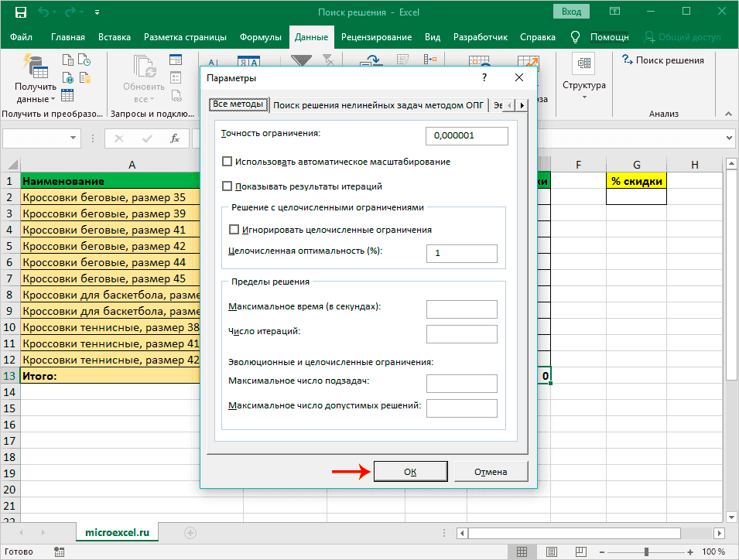The width and height of the screenshot is (739, 560).
Task: Switch to the ОПГ nonlinear method tab
Action: pos(379,104)
